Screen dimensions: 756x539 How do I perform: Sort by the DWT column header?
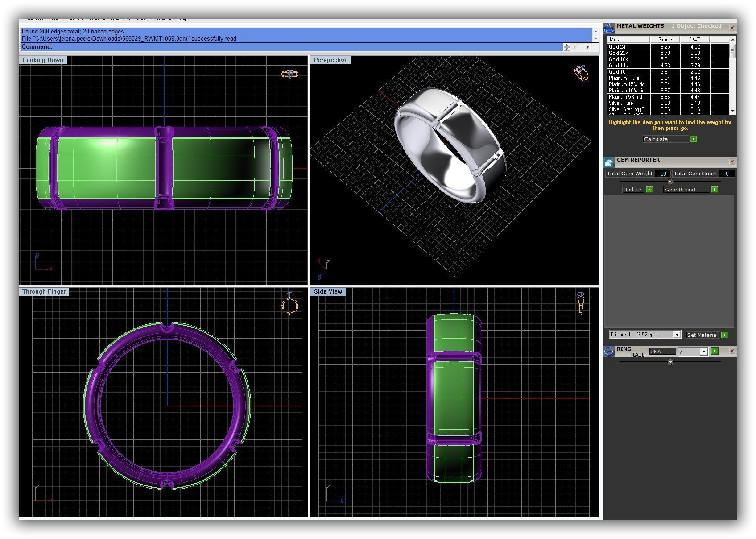695,40
